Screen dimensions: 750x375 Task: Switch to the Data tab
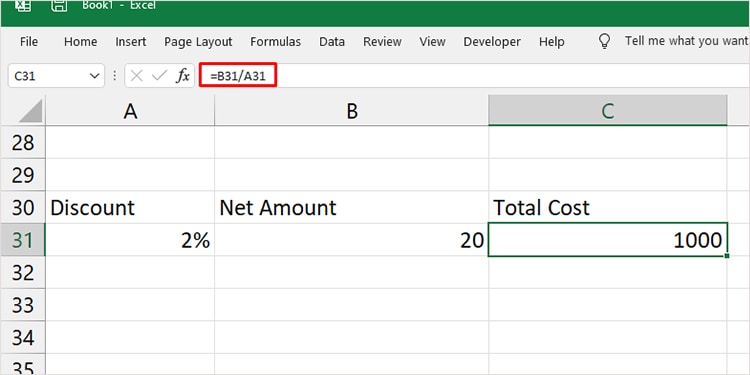click(x=332, y=42)
